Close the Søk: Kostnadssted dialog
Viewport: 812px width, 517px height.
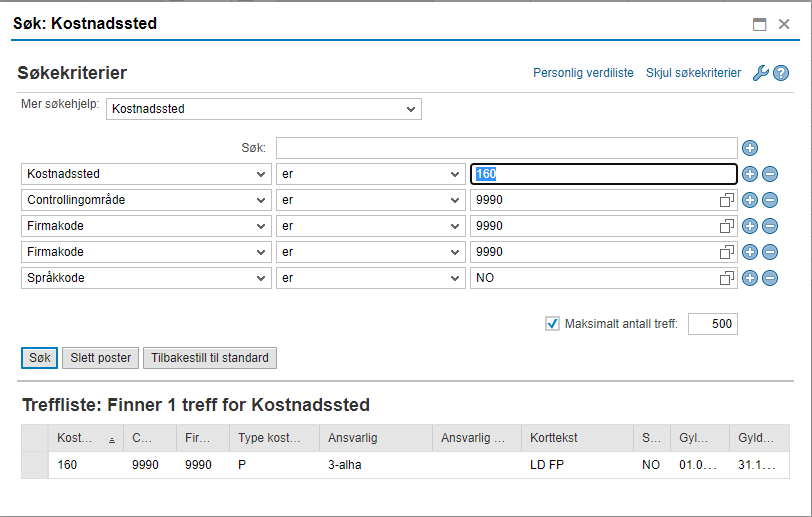click(x=784, y=24)
